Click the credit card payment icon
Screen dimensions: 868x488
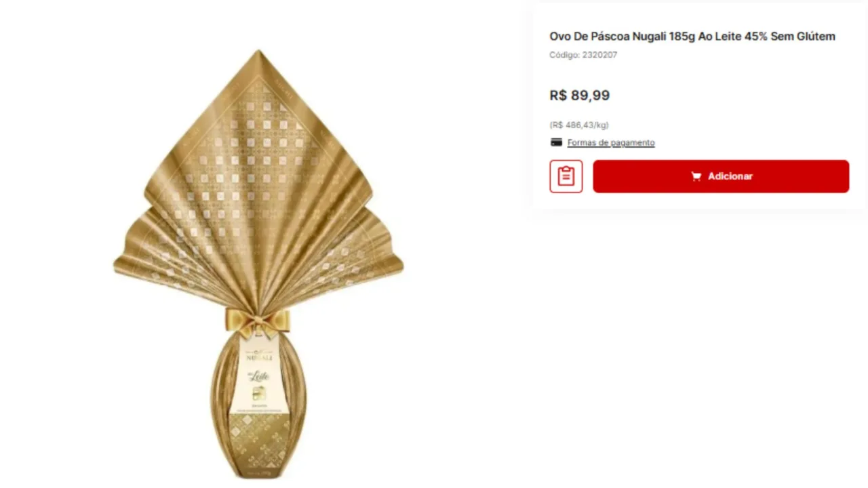pyautogui.click(x=556, y=142)
